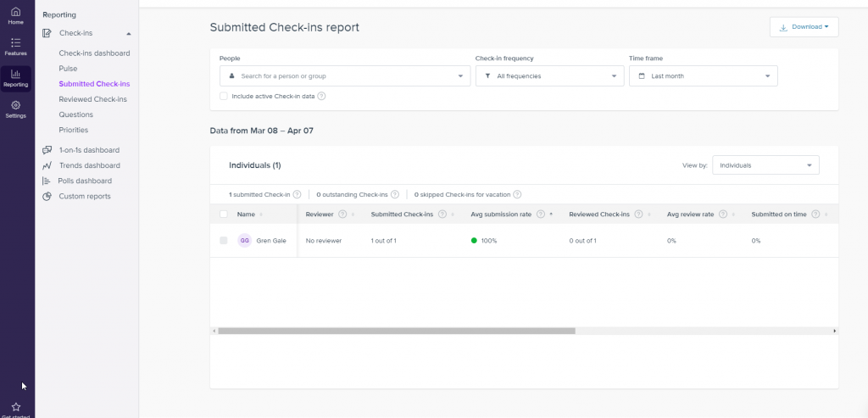Open the people search dropdown arrow
The width and height of the screenshot is (868, 418).
point(460,76)
